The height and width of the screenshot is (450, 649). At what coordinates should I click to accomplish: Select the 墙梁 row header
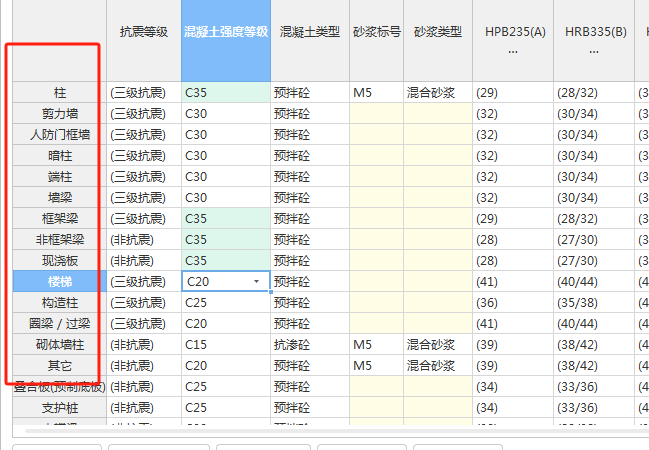pos(60,197)
